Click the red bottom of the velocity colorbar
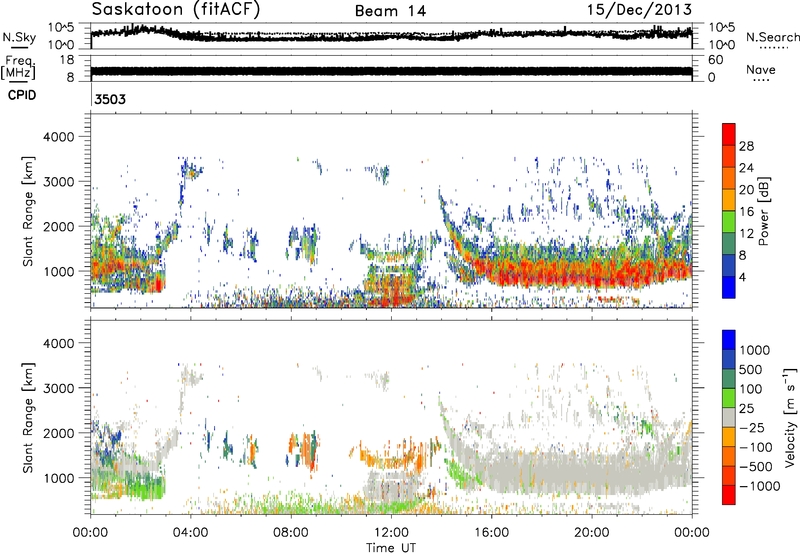Image resolution: width=800 pixels, height=554 pixels. click(729, 495)
